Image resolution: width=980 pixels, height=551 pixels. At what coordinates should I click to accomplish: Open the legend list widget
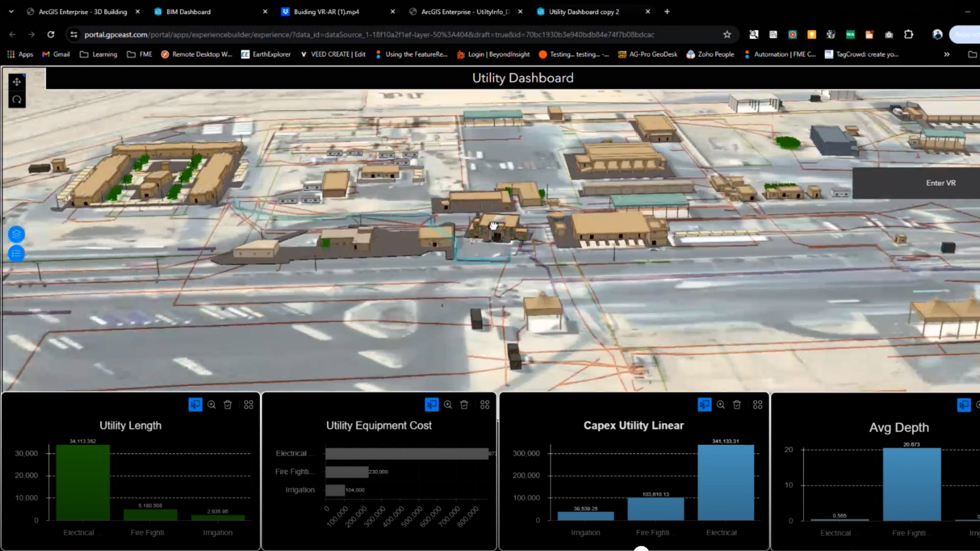(16, 254)
